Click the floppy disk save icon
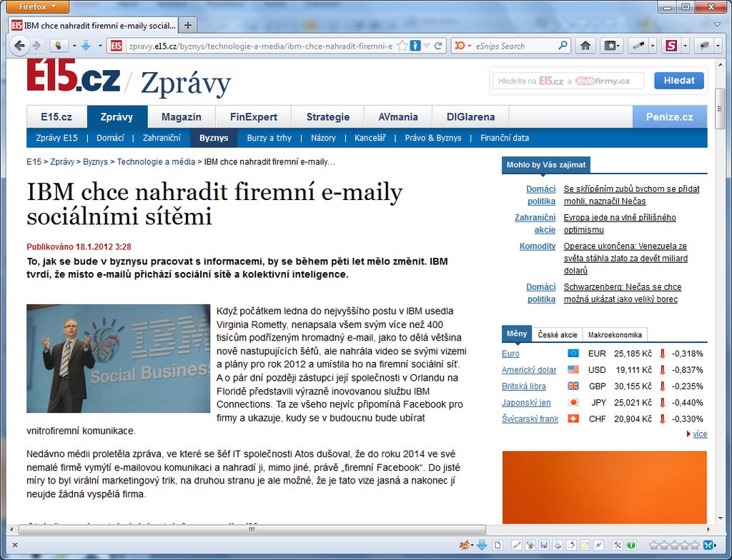 tap(544, 544)
